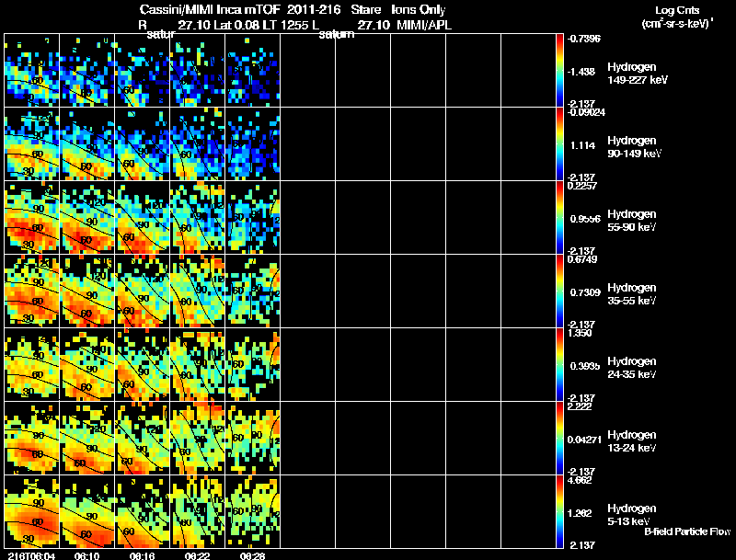Viewport: 736px width, 560px height.
Task: Select the 149-227 keV image panel at 06:04
Action: click(32, 71)
